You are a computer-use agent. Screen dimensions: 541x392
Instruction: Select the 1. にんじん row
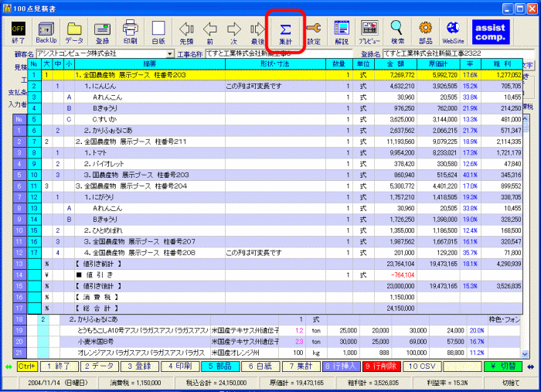[275, 86]
